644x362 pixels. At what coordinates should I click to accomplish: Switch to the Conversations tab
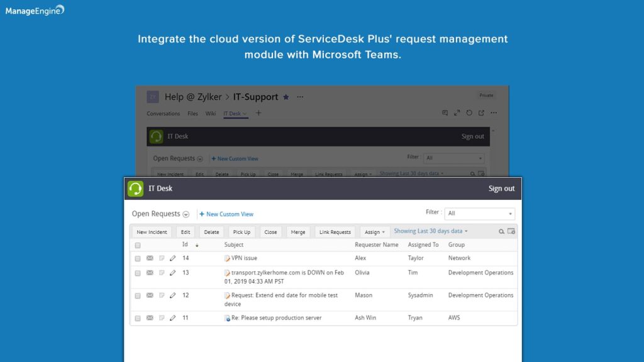(x=163, y=114)
